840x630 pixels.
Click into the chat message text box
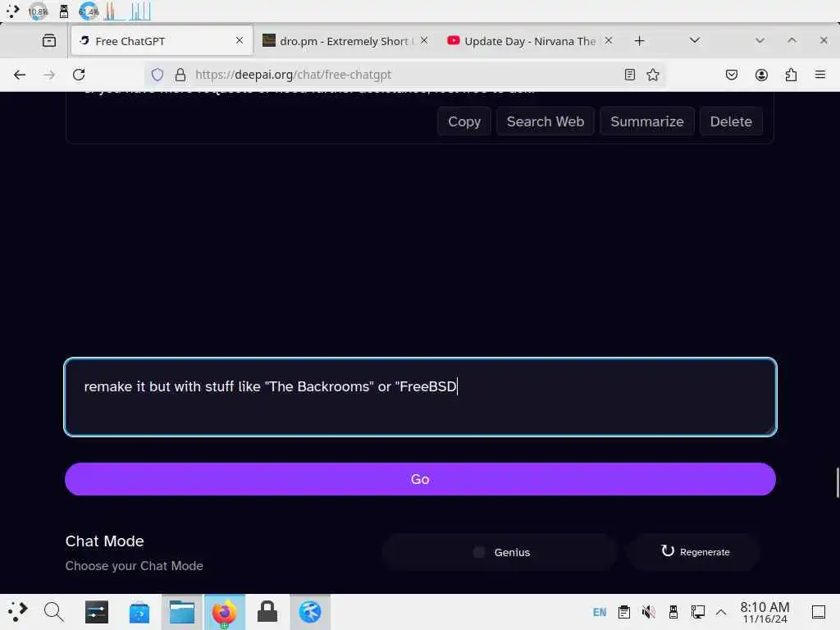[420, 397]
